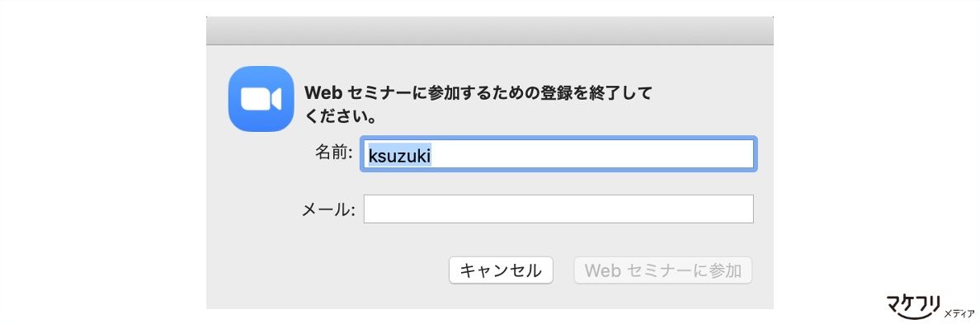Select the 名前 name input field

coord(558,153)
